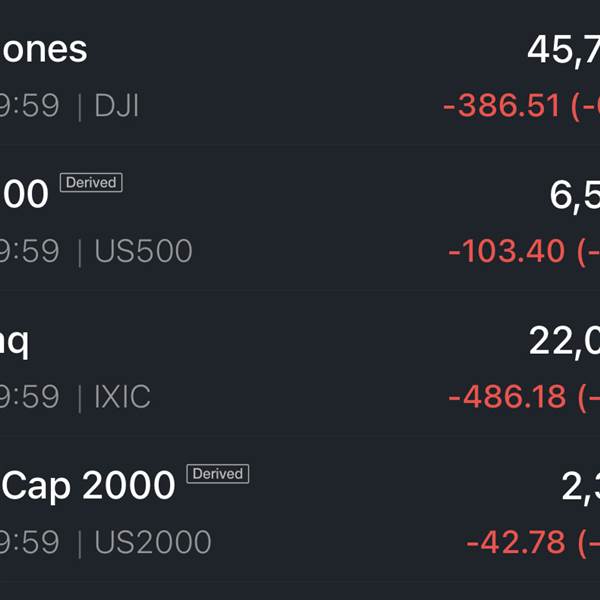
Task: Click the 9:59 timestamp beside DJI
Action: [x=30, y=106]
